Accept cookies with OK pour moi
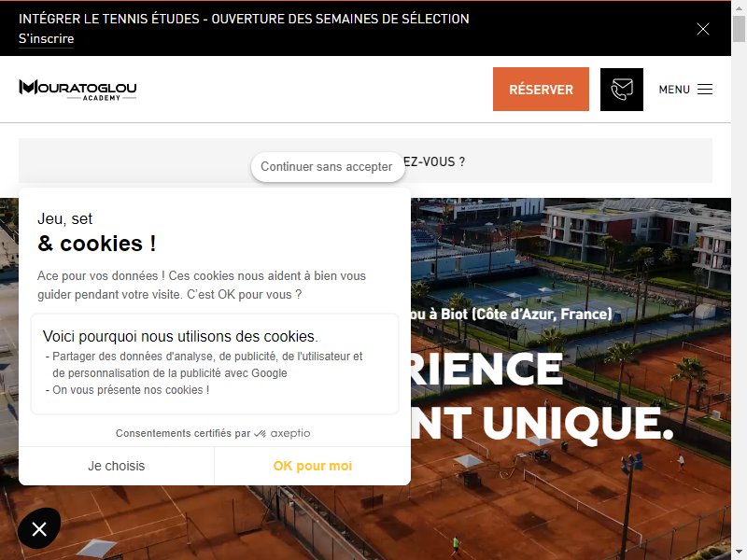 tap(313, 466)
